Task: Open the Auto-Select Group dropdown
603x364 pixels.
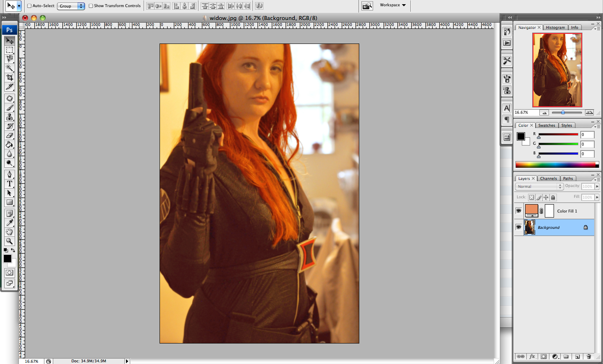Action: [x=71, y=6]
